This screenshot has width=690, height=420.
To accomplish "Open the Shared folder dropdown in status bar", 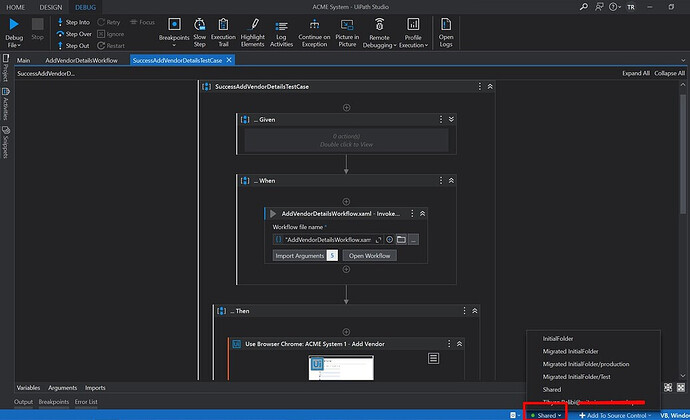I will point(546,415).
